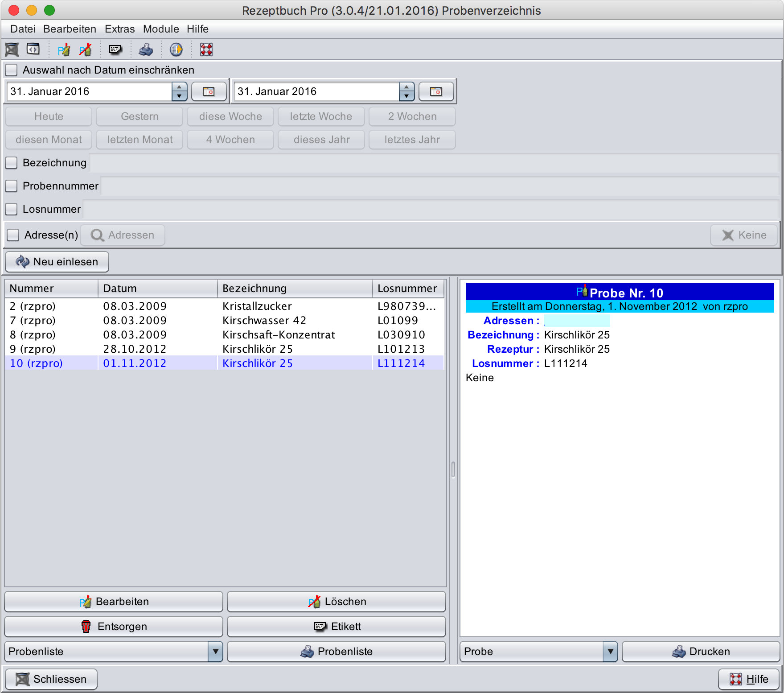Click the delete sample toolbar icon
Image resolution: width=784 pixels, height=693 pixels.
(x=85, y=49)
